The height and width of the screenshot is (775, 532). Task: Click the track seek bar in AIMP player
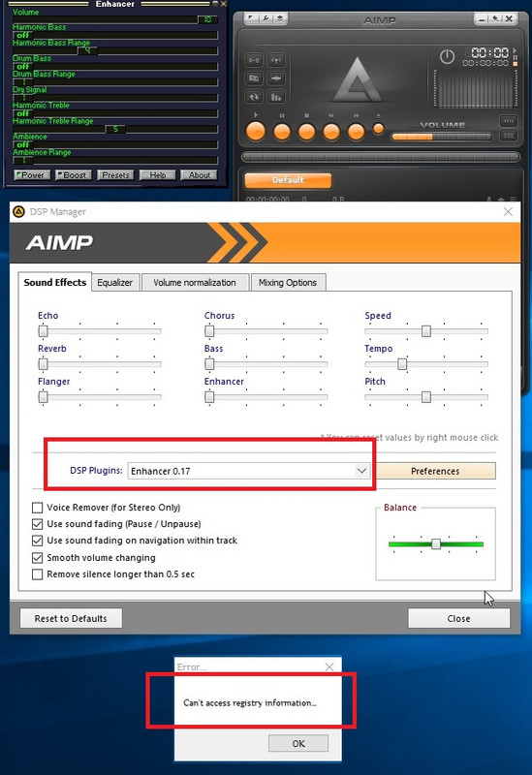click(380, 157)
